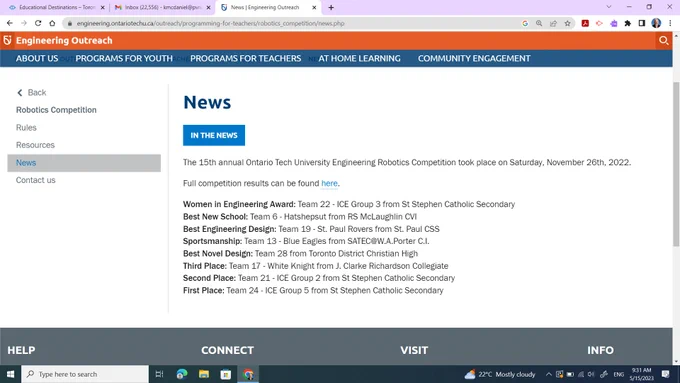The height and width of the screenshot is (383, 680).
Task: Go back with the browser back arrow
Action: [x=10, y=23]
